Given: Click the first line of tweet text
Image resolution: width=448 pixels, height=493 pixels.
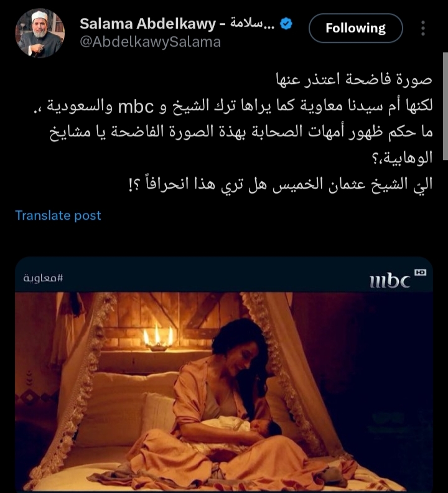Looking at the screenshot, I should pos(354,79).
